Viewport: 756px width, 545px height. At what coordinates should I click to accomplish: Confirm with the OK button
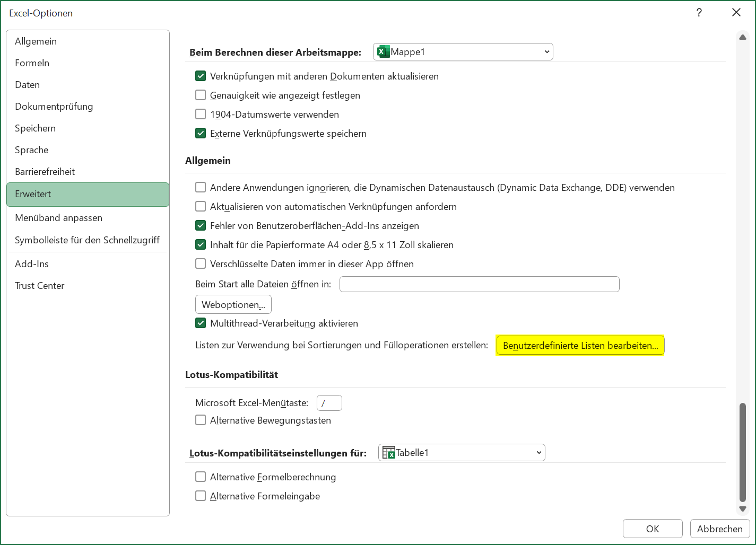coord(653,529)
